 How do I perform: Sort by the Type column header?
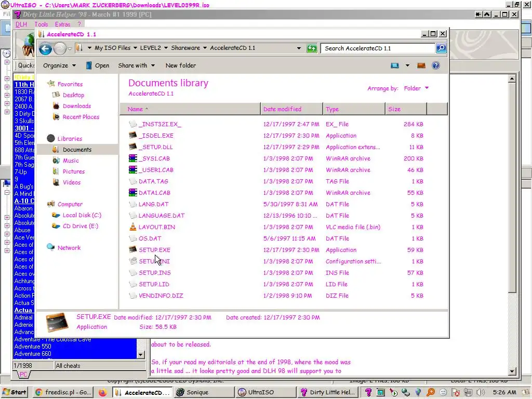[x=354, y=109]
